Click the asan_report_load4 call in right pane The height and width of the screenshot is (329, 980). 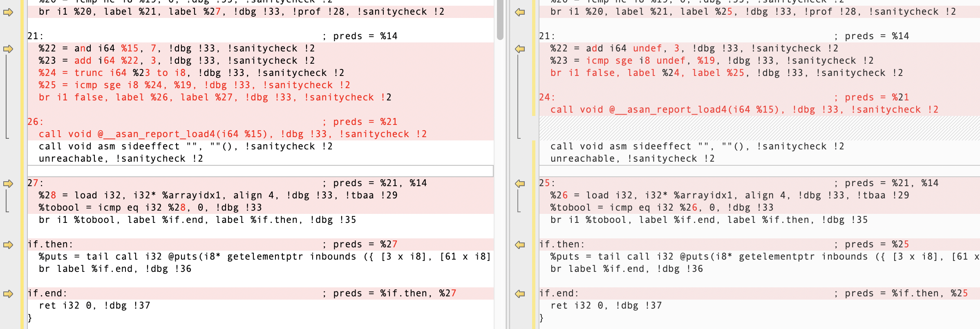[744, 110]
